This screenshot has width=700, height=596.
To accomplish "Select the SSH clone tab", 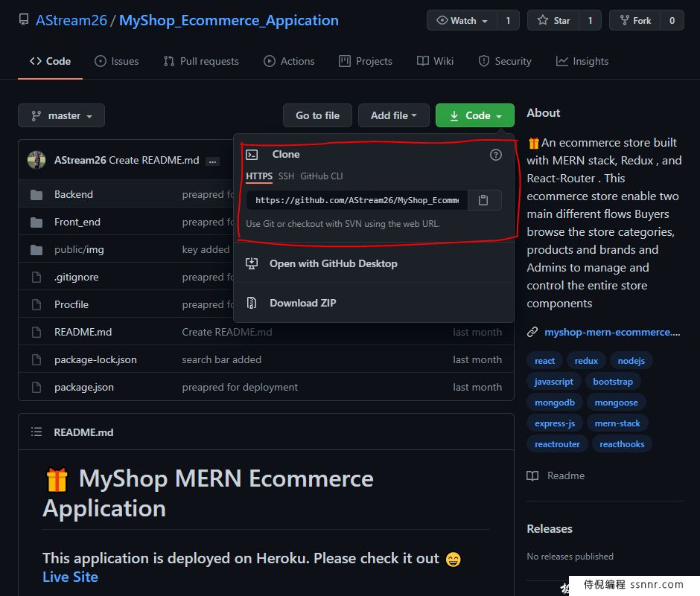I will coord(286,176).
